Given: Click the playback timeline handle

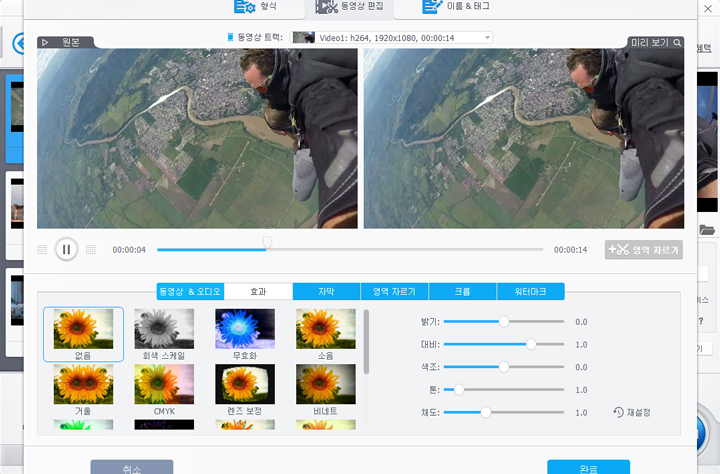Looking at the screenshot, I should (x=267, y=242).
